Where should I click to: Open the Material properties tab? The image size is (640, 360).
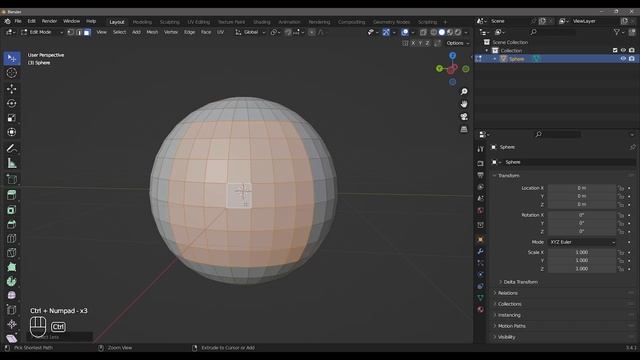coord(480,309)
